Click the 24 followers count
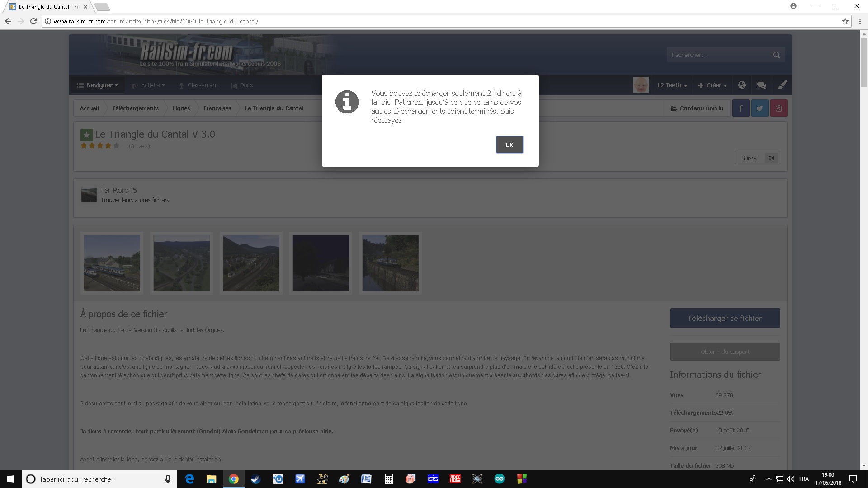The width and height of the screenshot is (868, 488). tap(772, 158)
